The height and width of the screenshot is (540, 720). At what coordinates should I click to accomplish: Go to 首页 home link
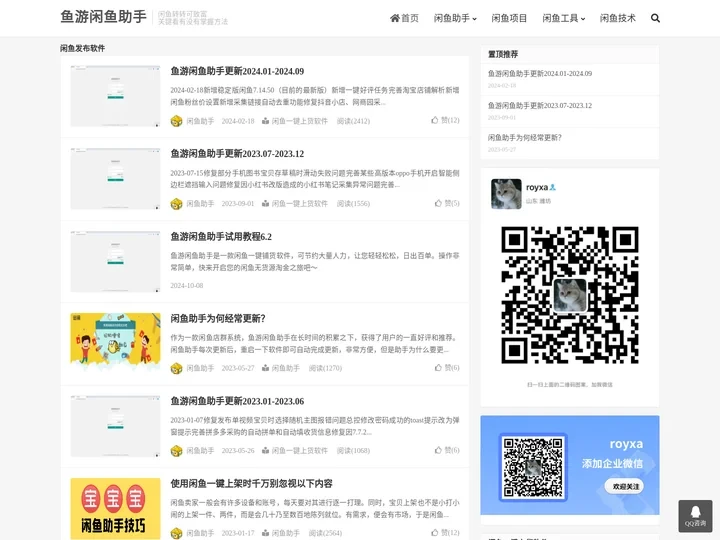click(x=404, y=18)
